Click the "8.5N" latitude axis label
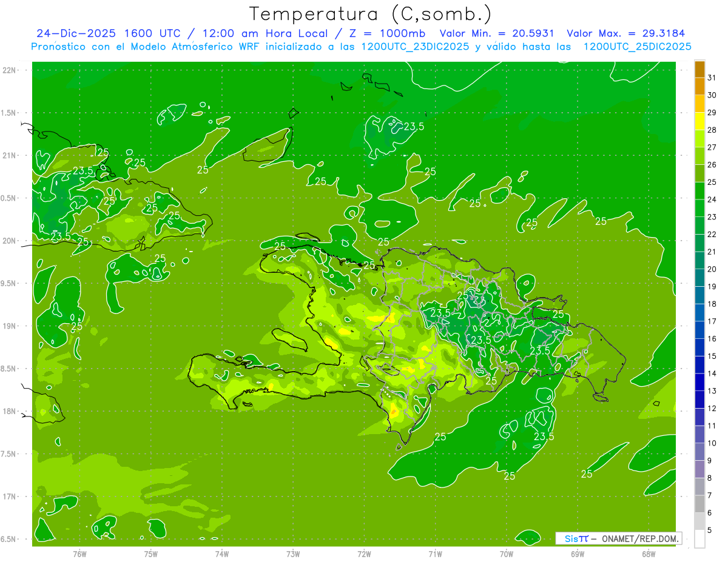This screenshot has width=728, height=562. pyautogui.click(x=9, y=369)
